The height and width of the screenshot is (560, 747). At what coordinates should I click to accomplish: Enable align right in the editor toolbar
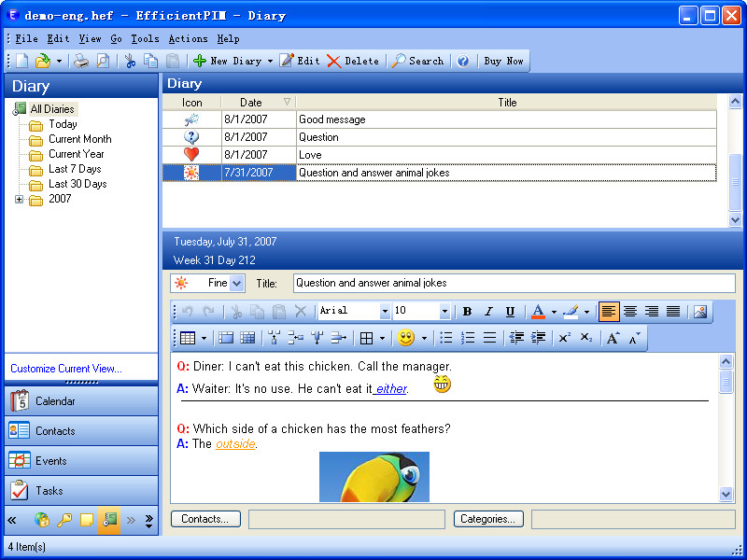pyautogui.click(x=652, y=312)
